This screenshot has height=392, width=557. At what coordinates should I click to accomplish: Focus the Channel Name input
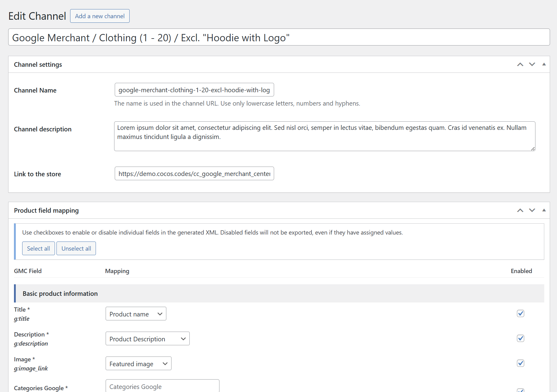pyautogui.click(x=194, y=90)
